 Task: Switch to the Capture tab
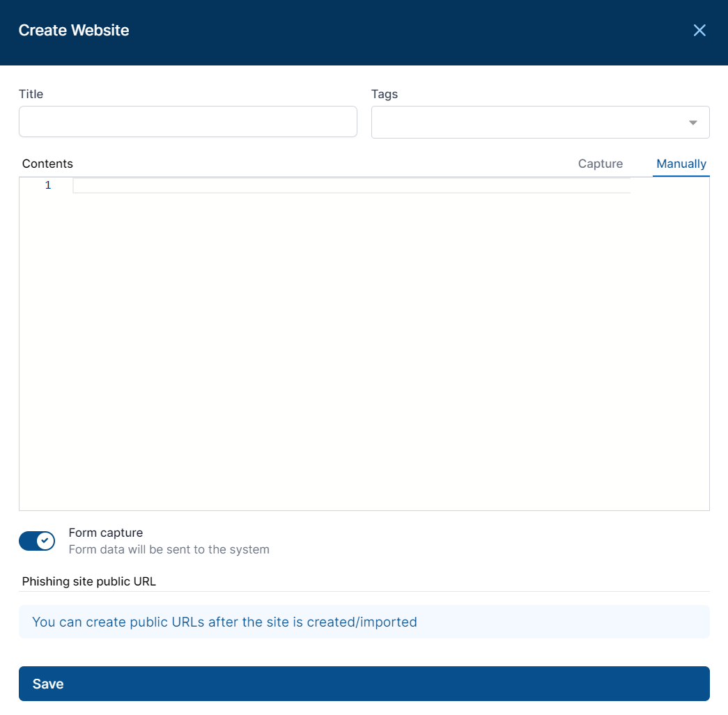pyautogui.click(x=601, y=164)
